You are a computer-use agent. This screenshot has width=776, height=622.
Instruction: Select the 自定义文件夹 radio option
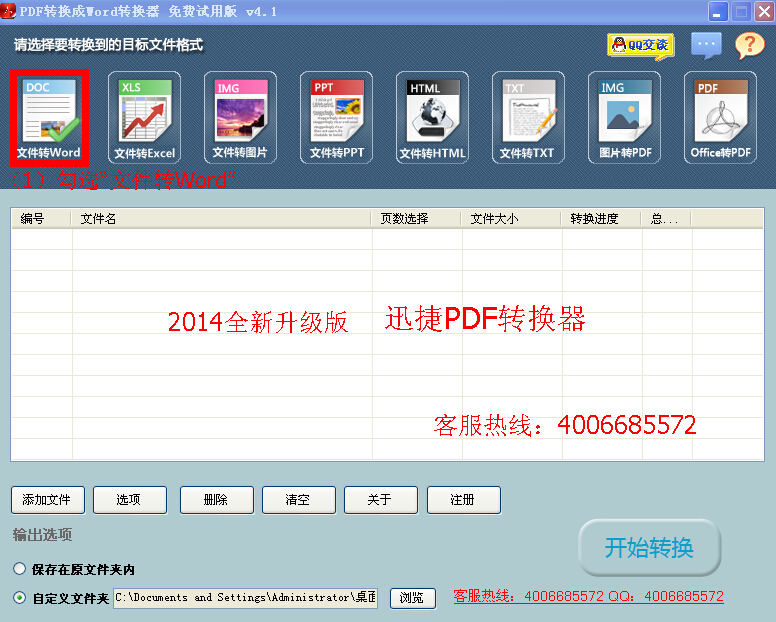click(x=19, y=598)
